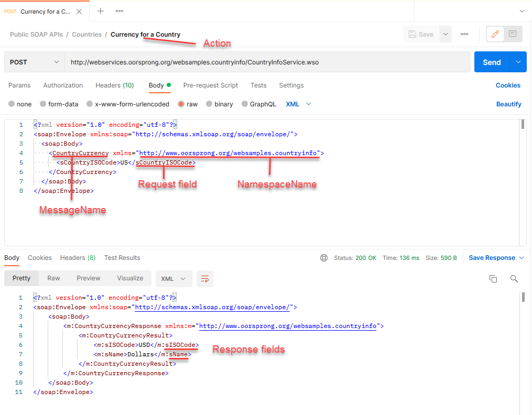Copy response using the copy icon
532x415 pixels.
[x=493, y=279]
